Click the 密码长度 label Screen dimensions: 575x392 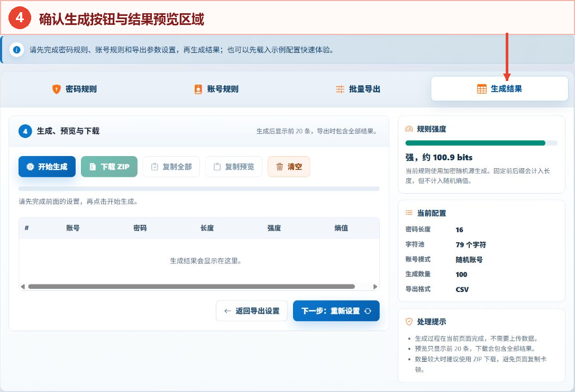(x=418, y=230)
